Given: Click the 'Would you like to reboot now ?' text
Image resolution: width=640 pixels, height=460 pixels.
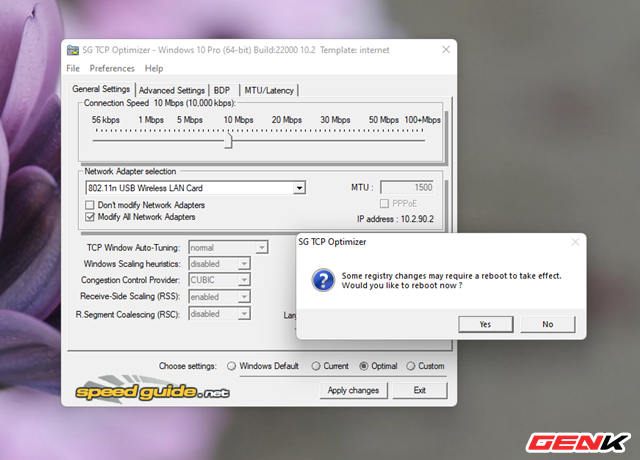Looking at the screenshot, I should 402,285.
